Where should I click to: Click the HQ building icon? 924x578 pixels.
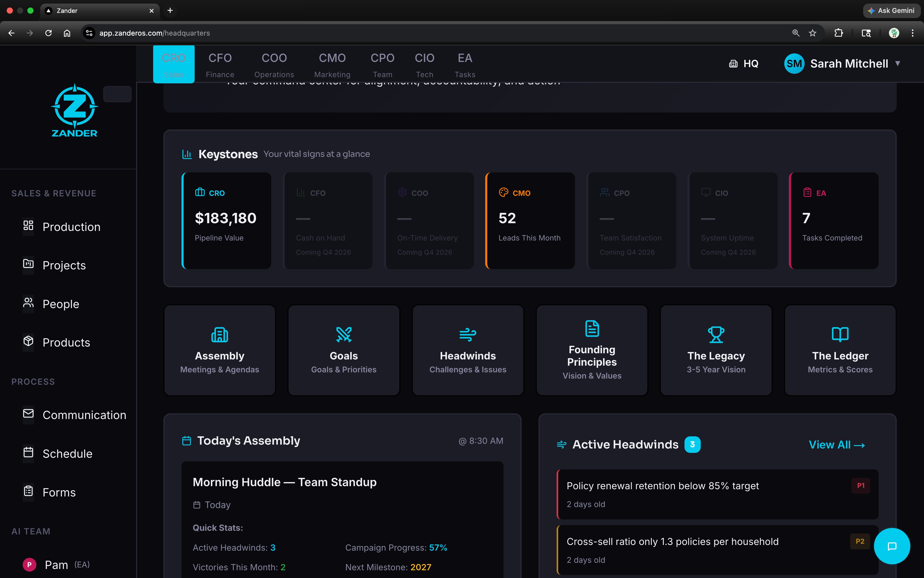(733, 64)
